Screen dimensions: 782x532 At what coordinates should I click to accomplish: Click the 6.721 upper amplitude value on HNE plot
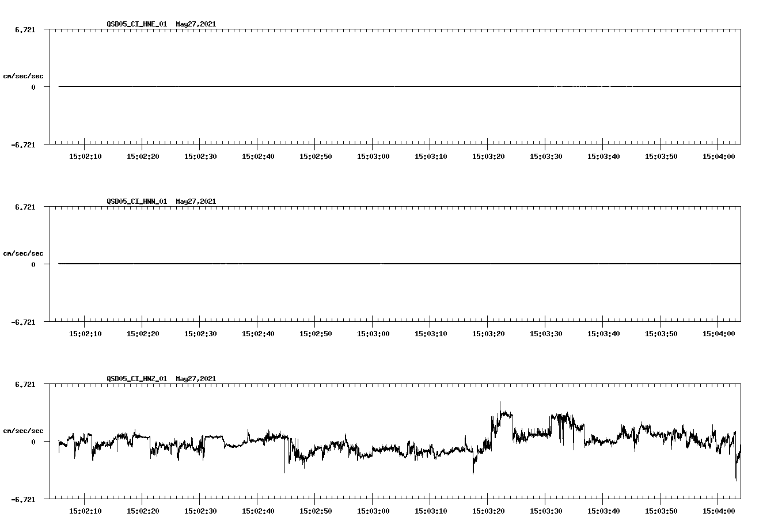[x=26, y=29]
